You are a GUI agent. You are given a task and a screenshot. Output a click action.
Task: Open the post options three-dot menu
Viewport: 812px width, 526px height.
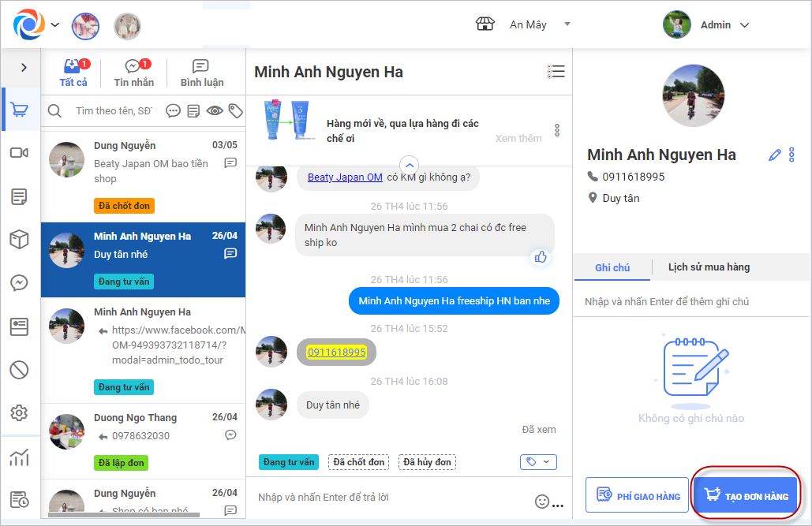pyautogui.click(x=557, y=130)
